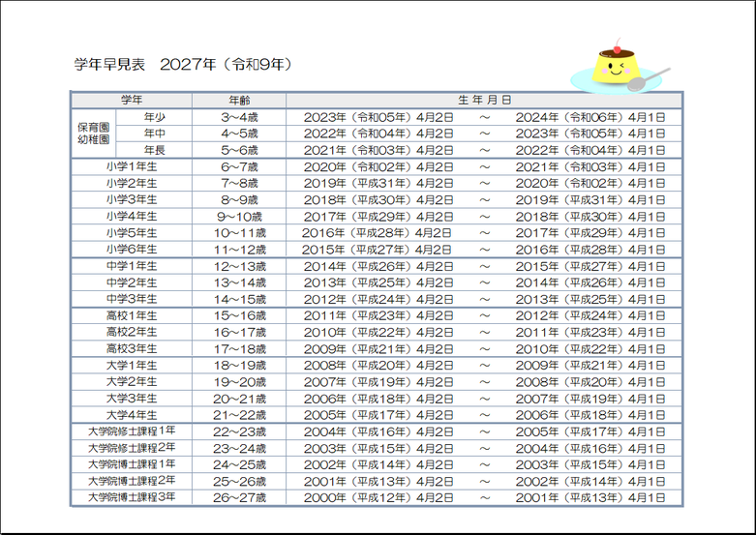The height and width of the screenshot is (535, 756).
Task: Click the age cell 6～7歳
Action: click(x=239, y=166)
